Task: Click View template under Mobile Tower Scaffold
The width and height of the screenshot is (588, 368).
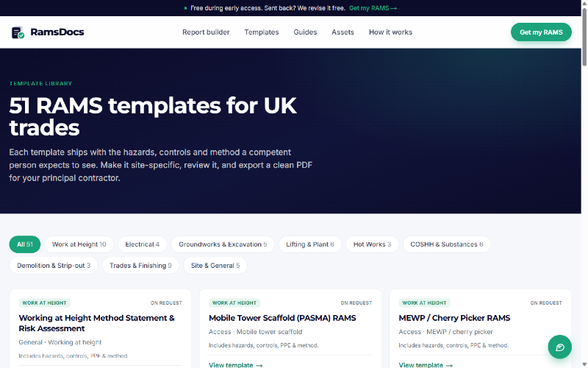Action: pyautogui.click(x=235, y=364)
